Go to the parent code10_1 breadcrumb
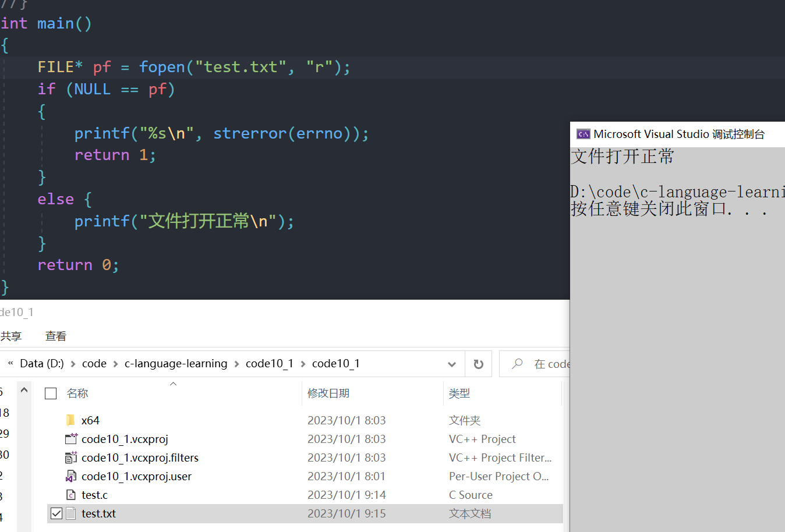The height and width of the screenshot is (532, 785). coord(270,363)
